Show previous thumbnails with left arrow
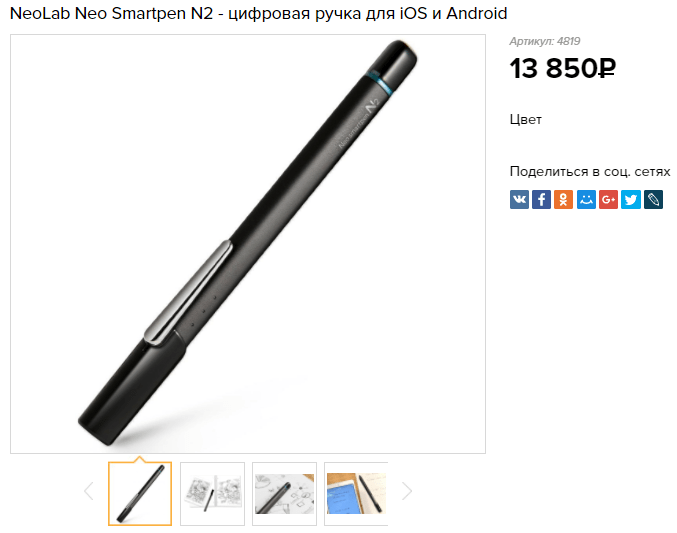 tap(89, 491)
